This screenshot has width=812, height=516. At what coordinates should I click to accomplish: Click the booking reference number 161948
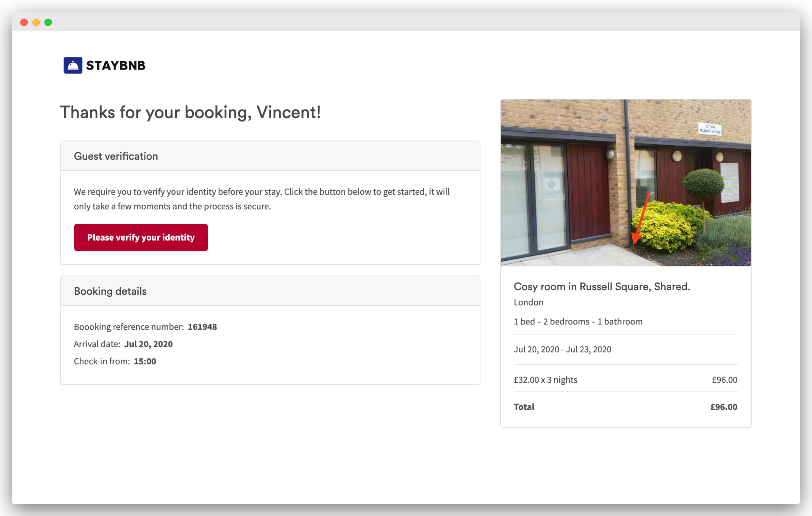coord(202,327)
